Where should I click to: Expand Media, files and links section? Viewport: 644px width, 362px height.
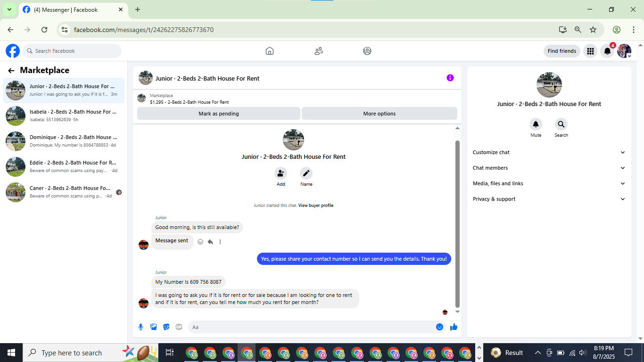click(549, 184)
